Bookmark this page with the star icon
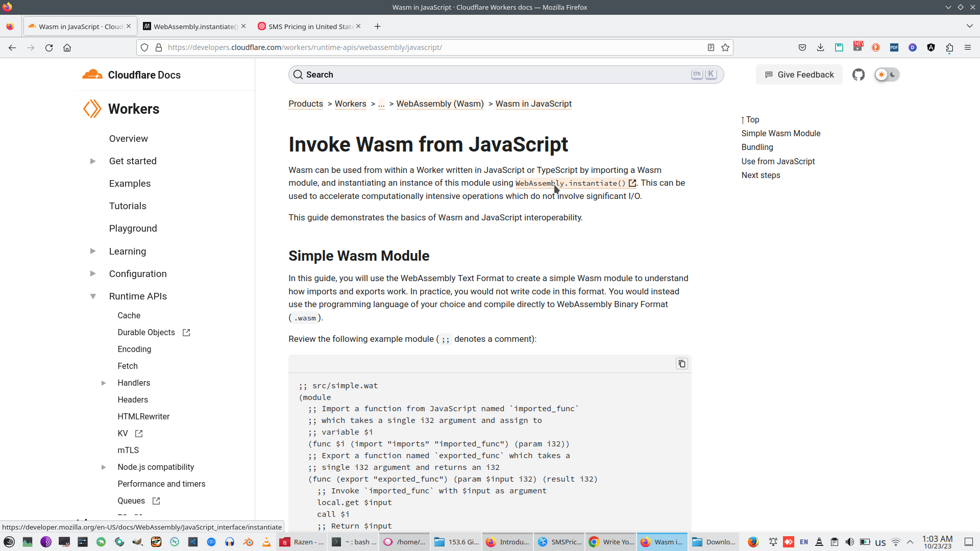Screen dimensions: 980x551 tap(725, 47)
